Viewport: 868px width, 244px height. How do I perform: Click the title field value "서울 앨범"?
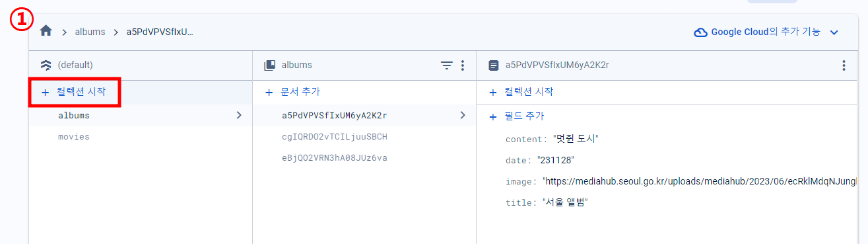tap(565, 202)
